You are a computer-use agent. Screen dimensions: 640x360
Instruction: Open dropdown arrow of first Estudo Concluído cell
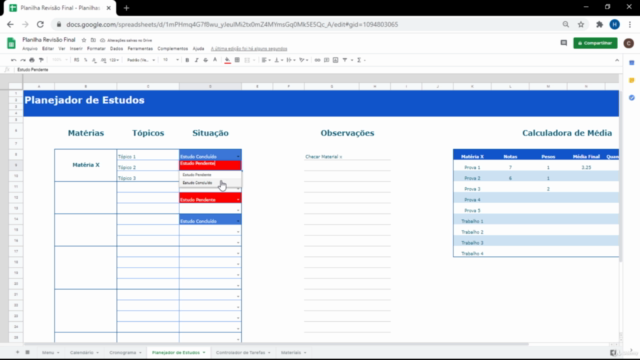[238, 157]
